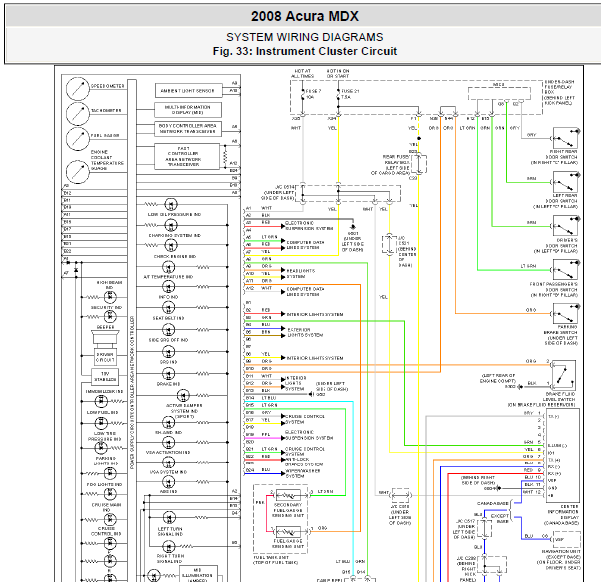Click the center information display connector block
601x582 pixels.
(x=562, y=455)
